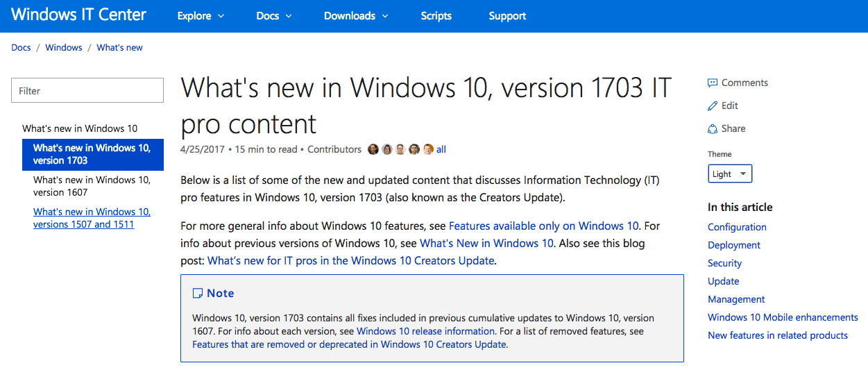Click the first contributor avatar
Image resolution: width=868 pixels, height=379 pixels.
pyautogui.click(x=373, y=149)
